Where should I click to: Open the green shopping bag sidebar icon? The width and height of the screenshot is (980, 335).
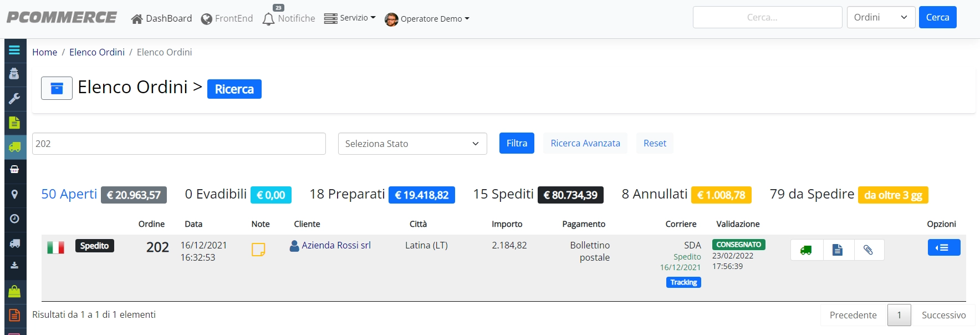(x=14, y=291)
